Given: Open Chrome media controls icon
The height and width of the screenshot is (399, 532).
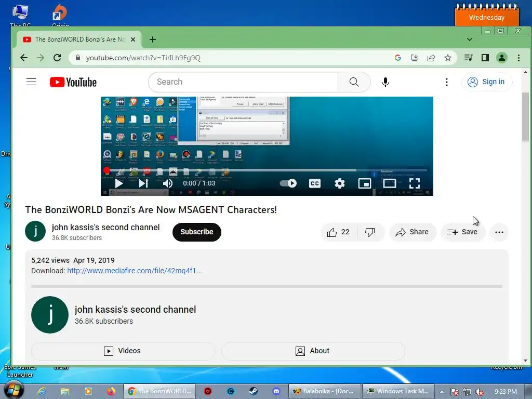Looking at the screenshot, I should click(468, 58).
